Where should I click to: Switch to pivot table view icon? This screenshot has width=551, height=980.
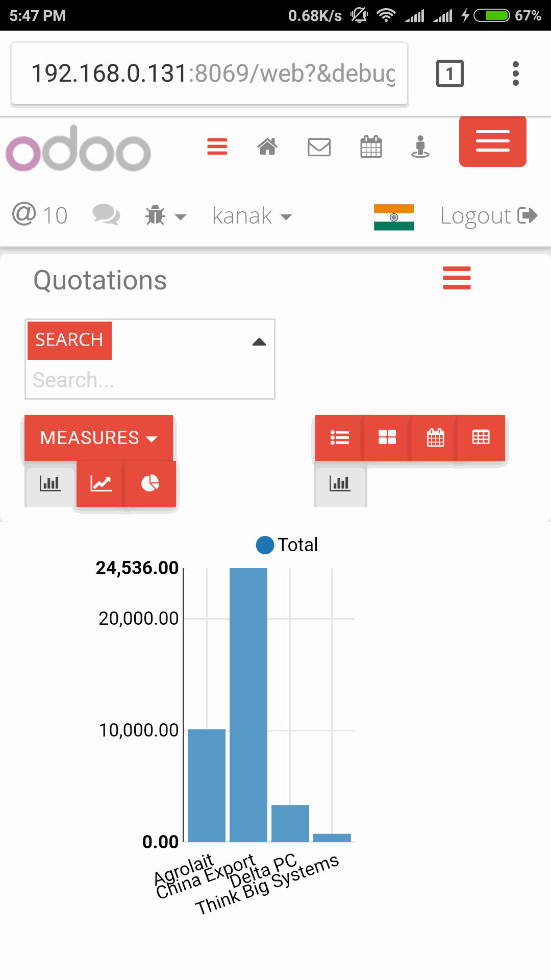pyautogui.click(x=481, y=437)
